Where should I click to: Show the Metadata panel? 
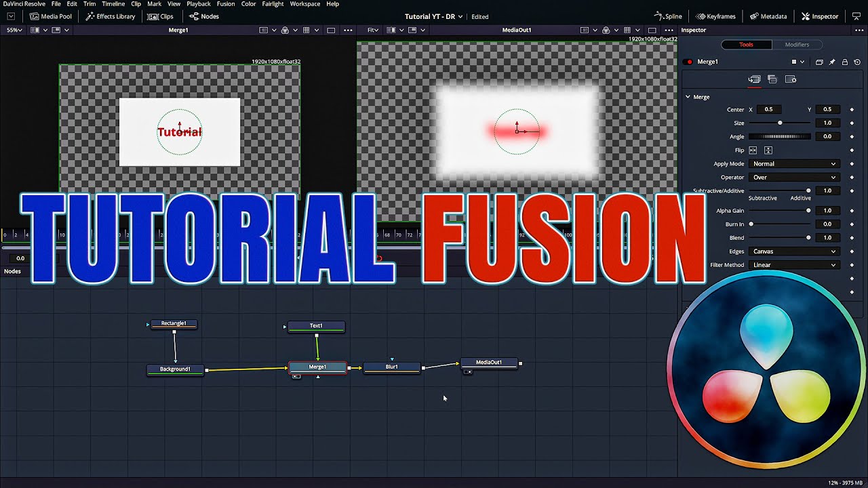pos(768,16)
